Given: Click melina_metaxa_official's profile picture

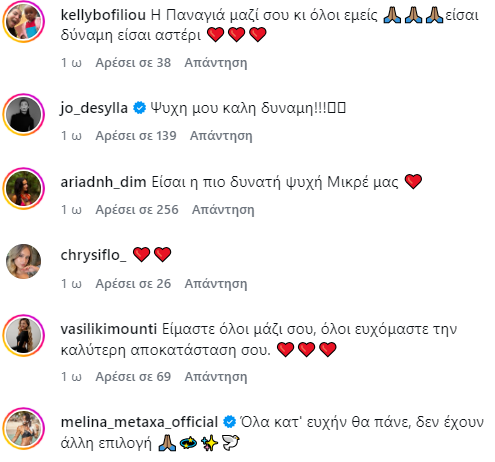Looking at the screenshot, I should (23, 428).
